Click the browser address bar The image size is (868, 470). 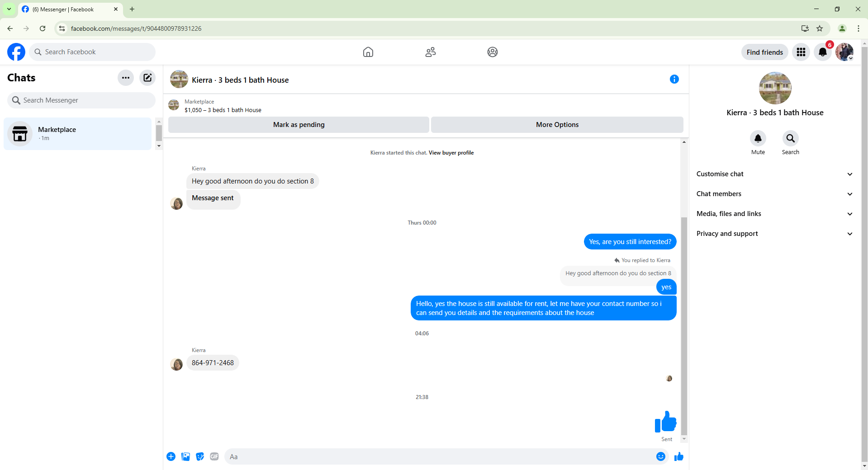pos(430,28)
